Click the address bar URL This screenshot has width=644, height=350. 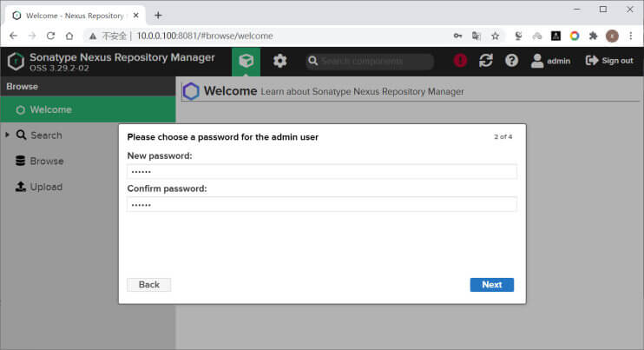pyautogui.click(x=205, y=36)
